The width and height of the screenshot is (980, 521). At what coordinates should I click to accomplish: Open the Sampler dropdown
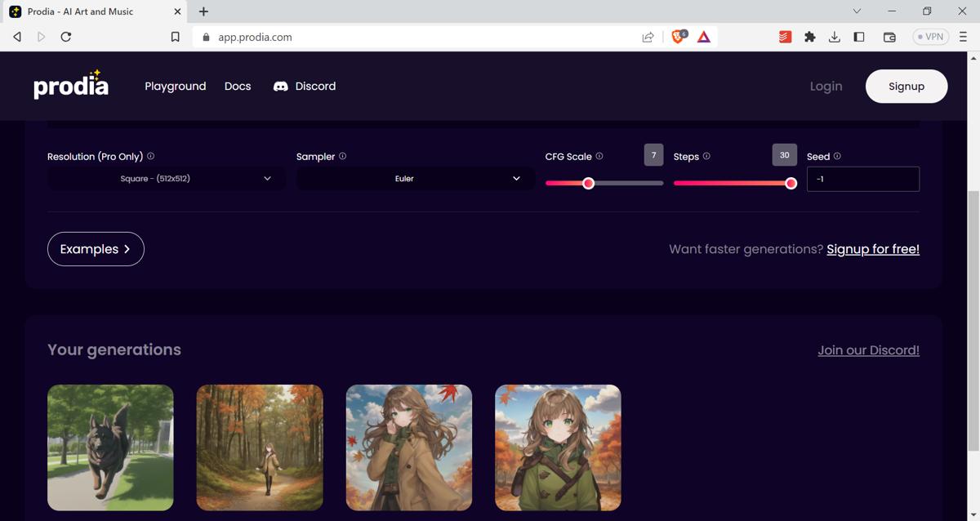point(415,178)
